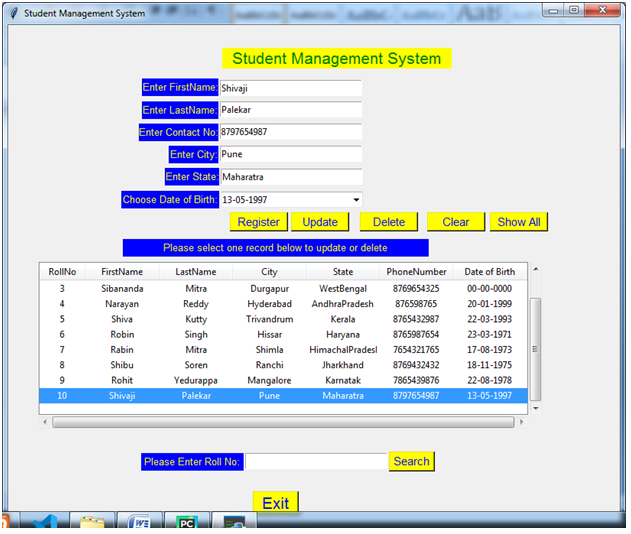
Task: Click the Date of Birth column header
Action: coord(490,272)
